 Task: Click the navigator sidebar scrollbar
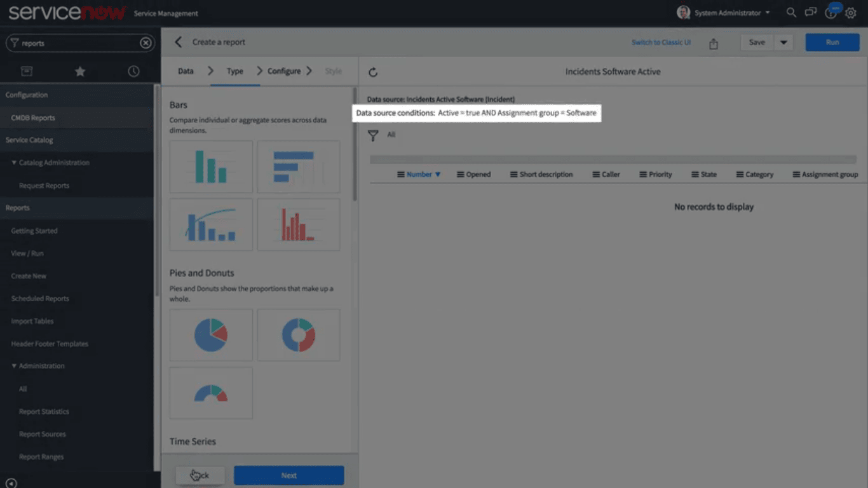tap(157, 191)
